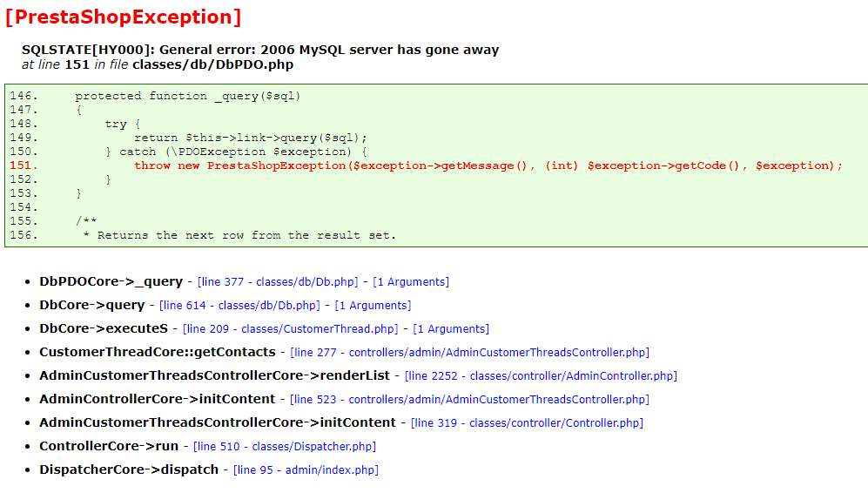The image size is (868, 493).
Task: Click the highlighted throw new PrestaShopException line
Action: point(488,165)
